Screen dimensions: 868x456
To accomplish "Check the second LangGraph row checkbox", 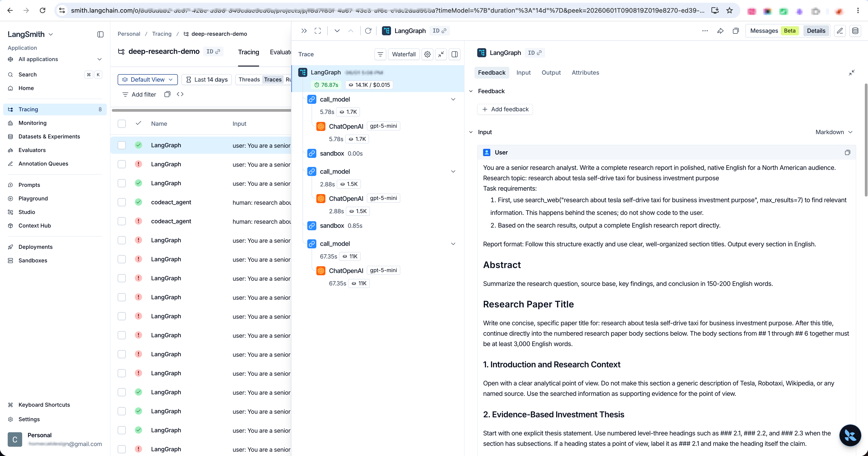I will [122, 164].
